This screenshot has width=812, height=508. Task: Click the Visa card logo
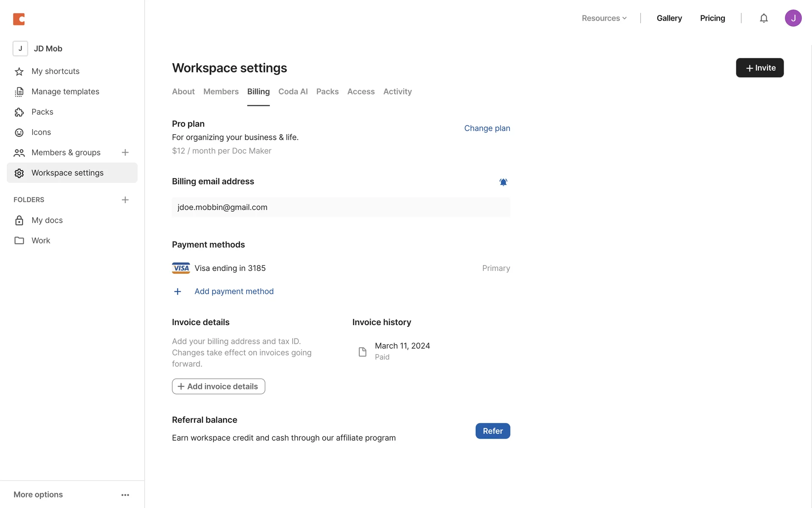pos(181,268)
